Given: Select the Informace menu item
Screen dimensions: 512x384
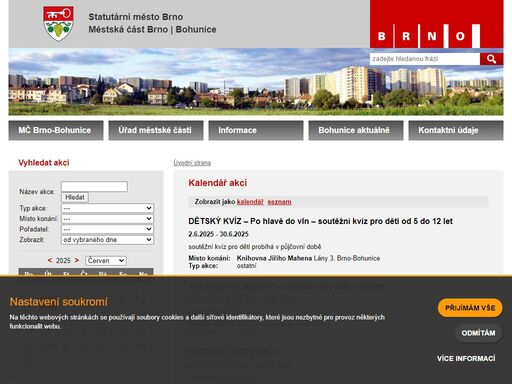Looking at the screenshot, I should click(x=256, y=130).
